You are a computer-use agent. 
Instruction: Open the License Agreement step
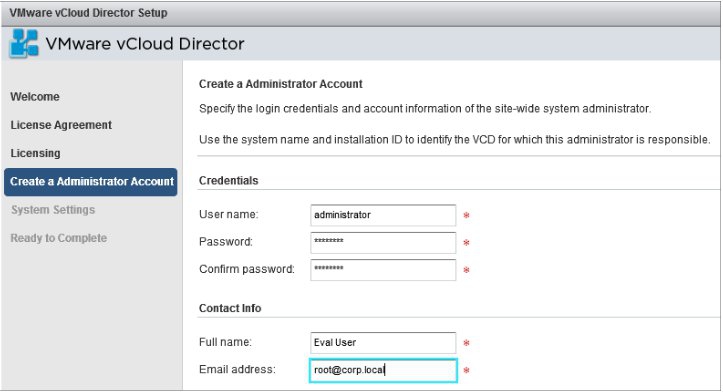(x=61, y=125)
